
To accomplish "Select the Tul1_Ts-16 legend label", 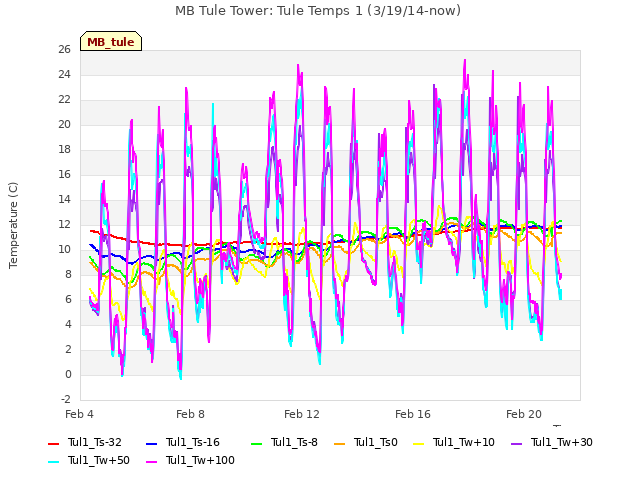I will tap(193, 442).
